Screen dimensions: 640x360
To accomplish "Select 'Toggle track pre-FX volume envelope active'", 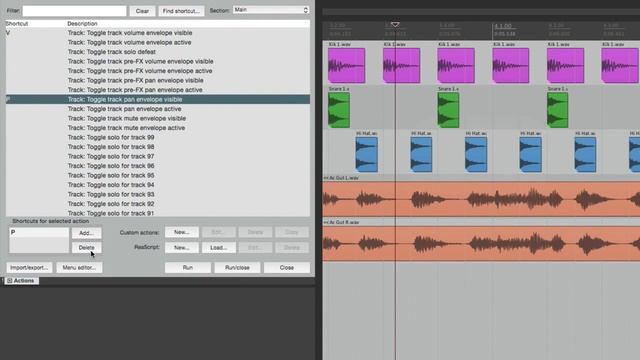I will click(158, 71).
